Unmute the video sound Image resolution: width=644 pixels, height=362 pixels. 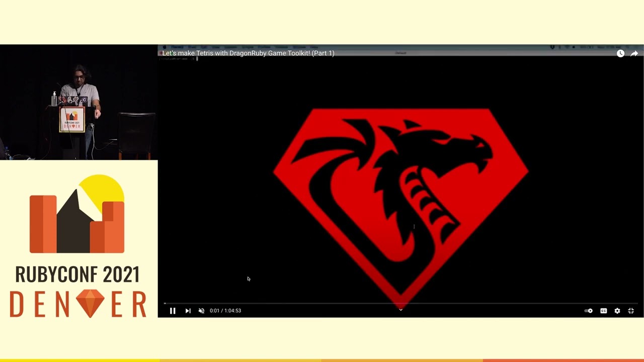(x=201, y=311)
